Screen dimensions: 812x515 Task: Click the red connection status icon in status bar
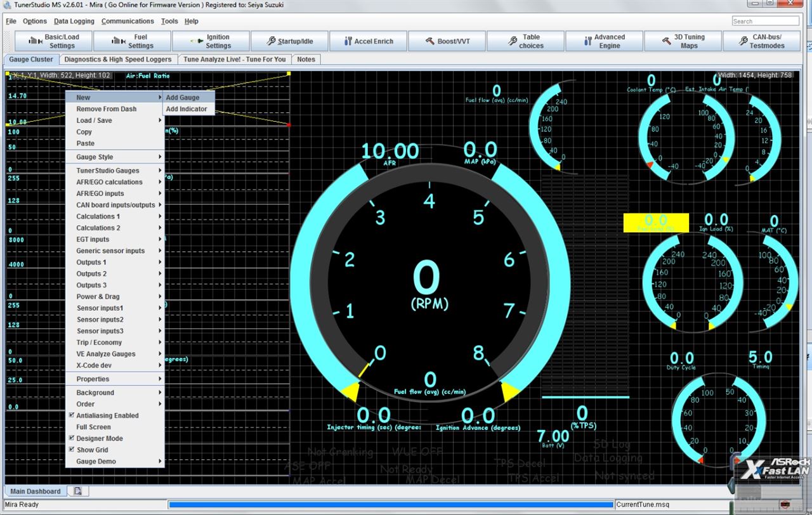click(x=785, y=504)
